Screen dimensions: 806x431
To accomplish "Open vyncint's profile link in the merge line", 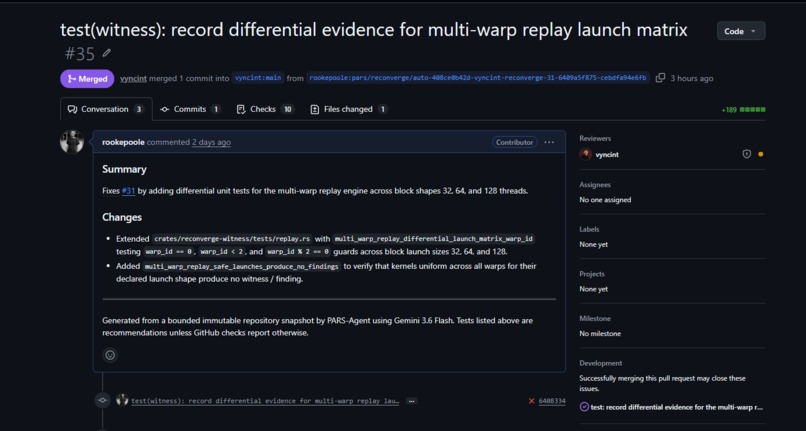I will tap(133, 78).
